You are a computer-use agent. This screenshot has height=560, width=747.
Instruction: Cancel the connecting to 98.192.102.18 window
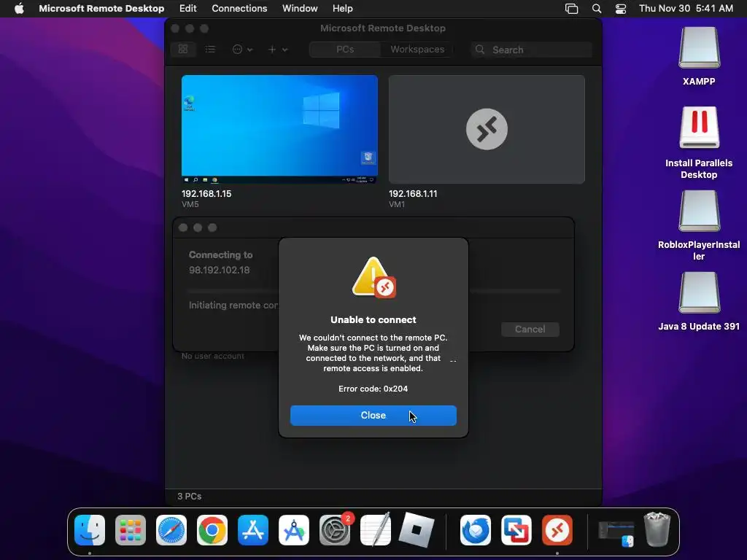tap(530, 329)
